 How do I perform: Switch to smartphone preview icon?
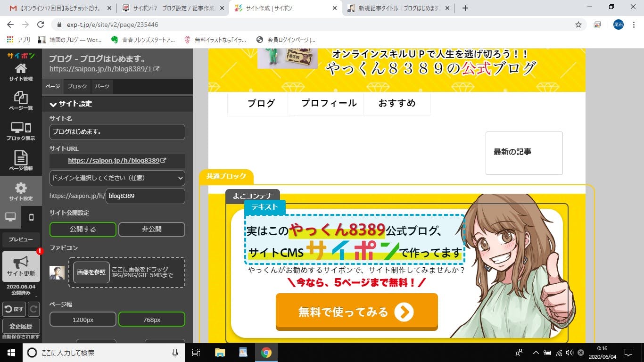[32, 217]
